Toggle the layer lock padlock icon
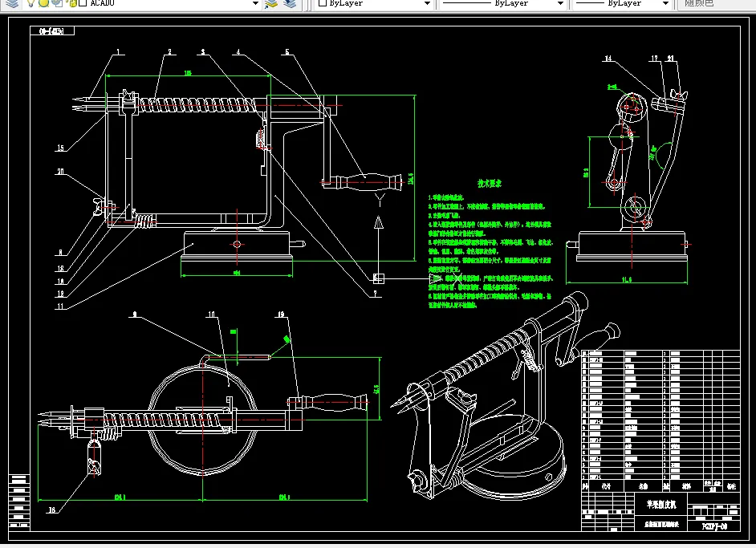 (71, 3)
